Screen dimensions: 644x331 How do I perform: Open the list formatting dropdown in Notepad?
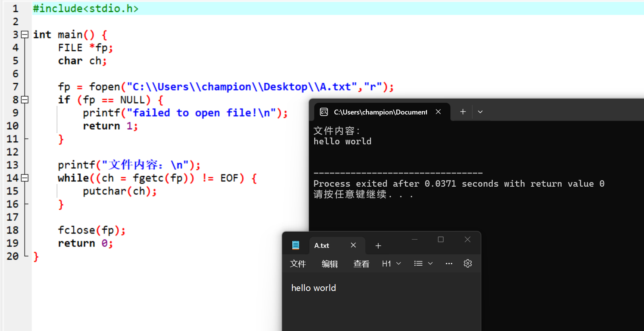pos(423,264)
